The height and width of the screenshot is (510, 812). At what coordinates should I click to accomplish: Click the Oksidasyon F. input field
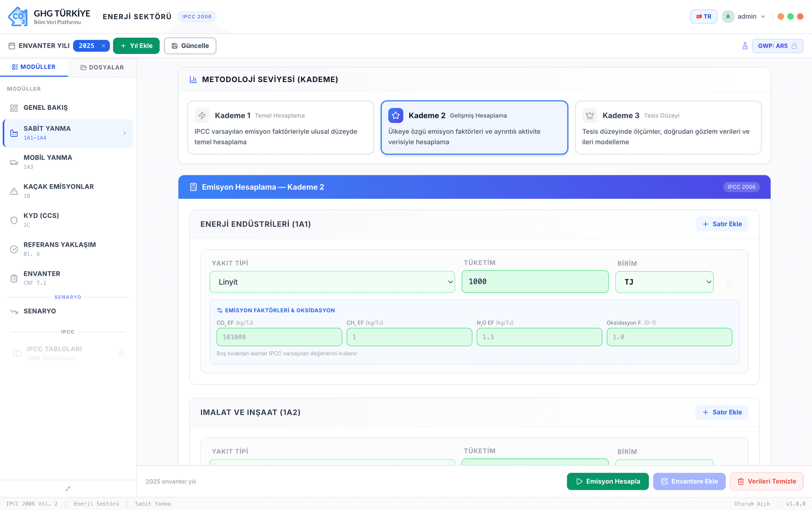click(669, 337)
